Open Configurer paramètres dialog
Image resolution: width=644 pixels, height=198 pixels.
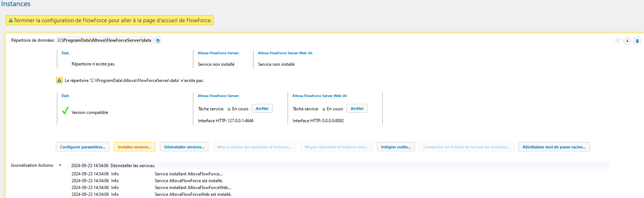point(83,147)
